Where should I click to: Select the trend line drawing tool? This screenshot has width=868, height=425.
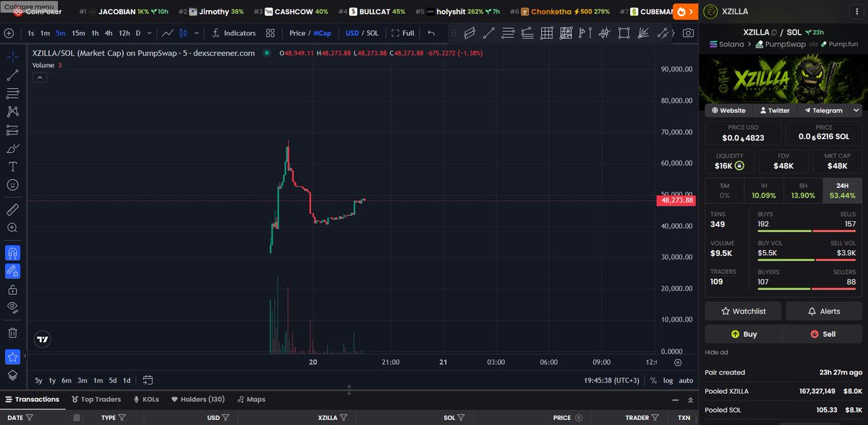click(12, 75)
